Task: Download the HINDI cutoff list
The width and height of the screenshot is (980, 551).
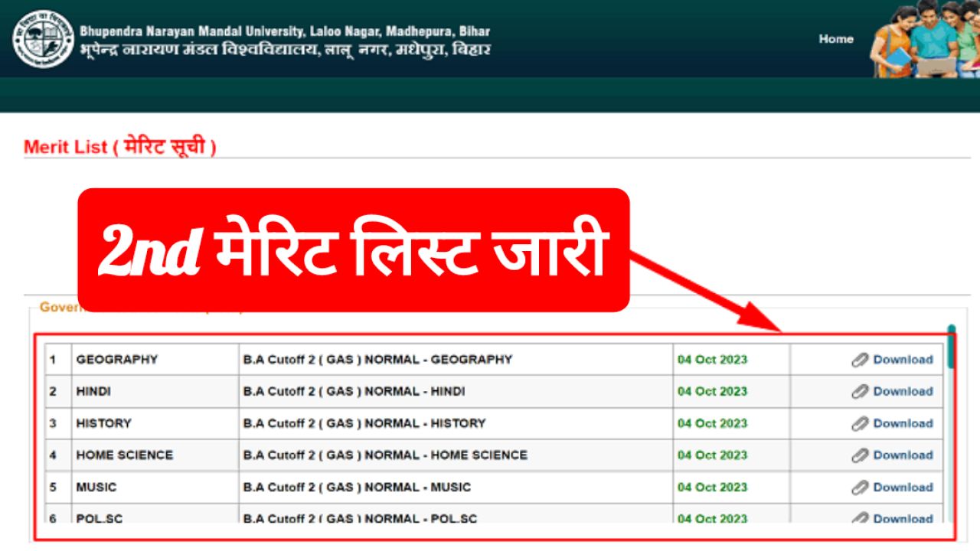Action: click(x=903, y=391)
